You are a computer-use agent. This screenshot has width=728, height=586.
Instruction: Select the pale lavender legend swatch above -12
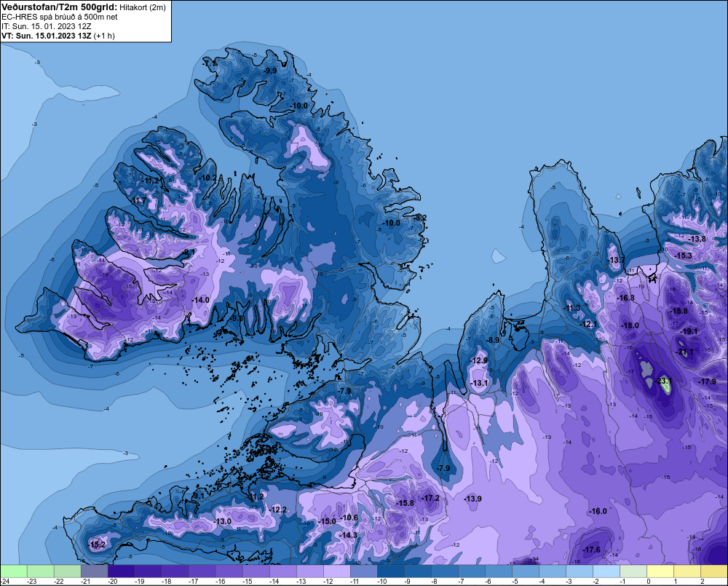click(336, 571)
